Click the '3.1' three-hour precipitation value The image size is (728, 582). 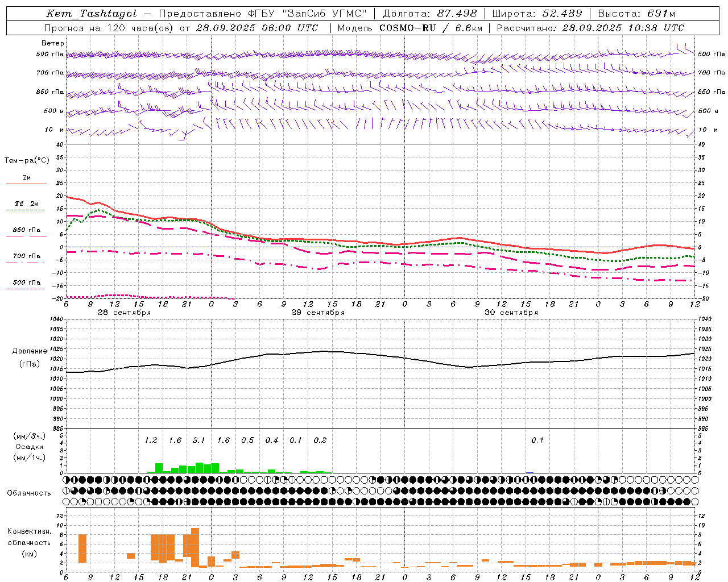(x=199, y=440)
